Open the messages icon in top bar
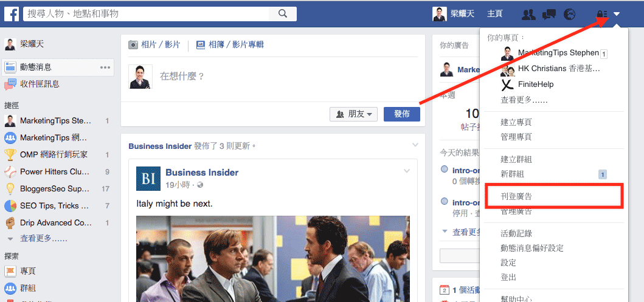The width and height of the screenshot is (644, 302). (549, 15)
